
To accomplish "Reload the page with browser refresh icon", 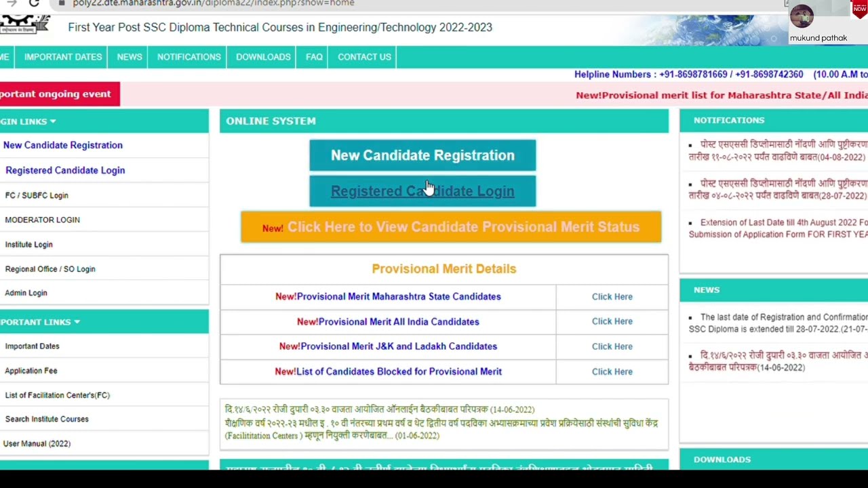I will 34,3.
